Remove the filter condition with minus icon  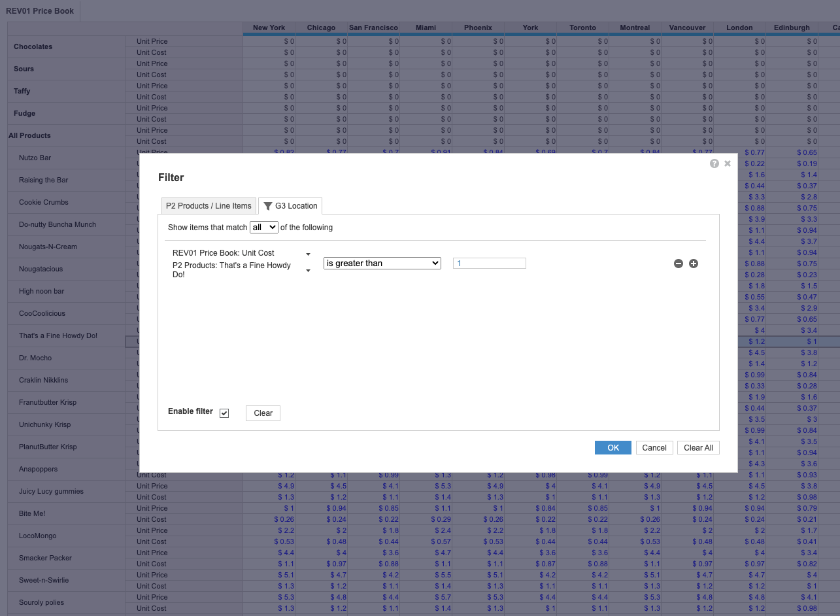679,264
